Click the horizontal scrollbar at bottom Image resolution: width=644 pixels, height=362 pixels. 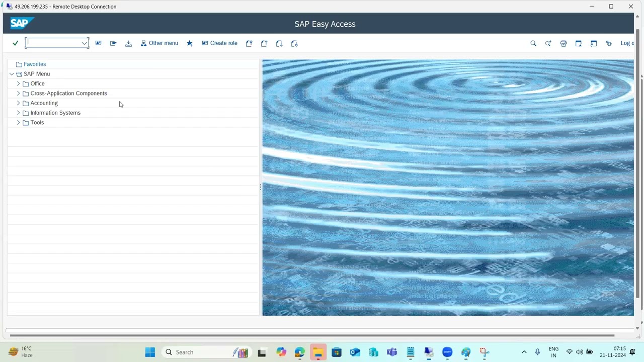tap(312, 335)
